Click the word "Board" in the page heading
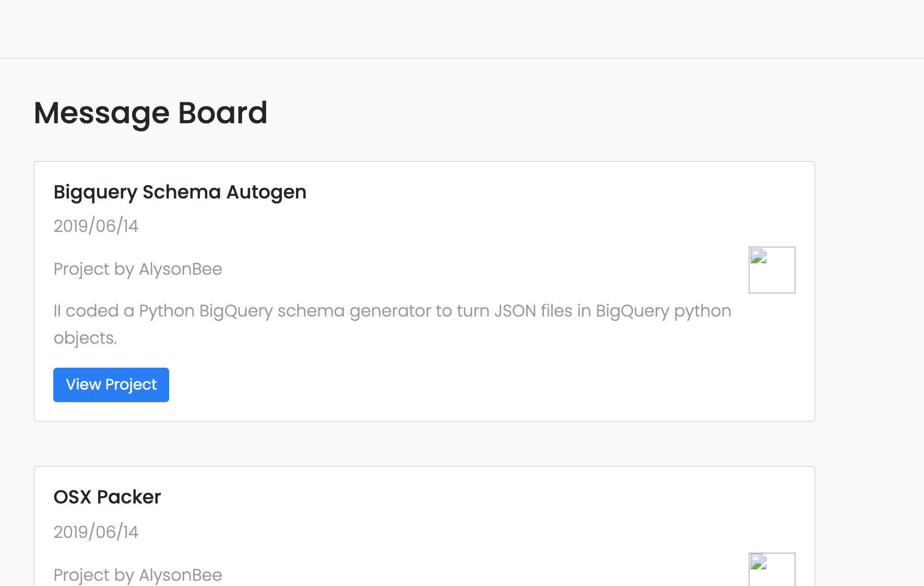 coord(222,113)
